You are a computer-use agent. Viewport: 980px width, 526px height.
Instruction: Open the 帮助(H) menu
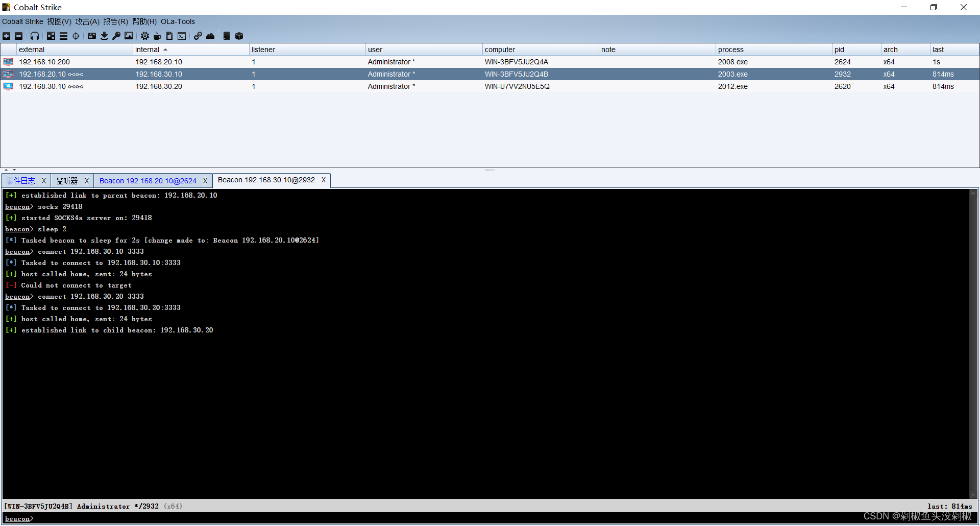144,21
